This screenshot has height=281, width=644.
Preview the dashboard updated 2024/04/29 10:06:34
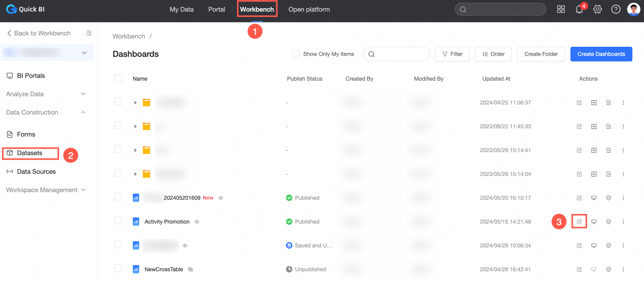pyautogui.click(x=594, y=246)
